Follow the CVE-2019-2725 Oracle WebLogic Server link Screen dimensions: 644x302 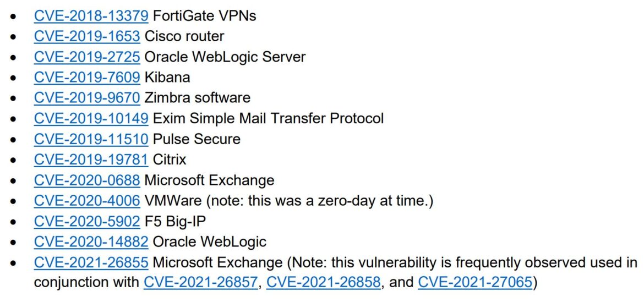pos(86,57)
